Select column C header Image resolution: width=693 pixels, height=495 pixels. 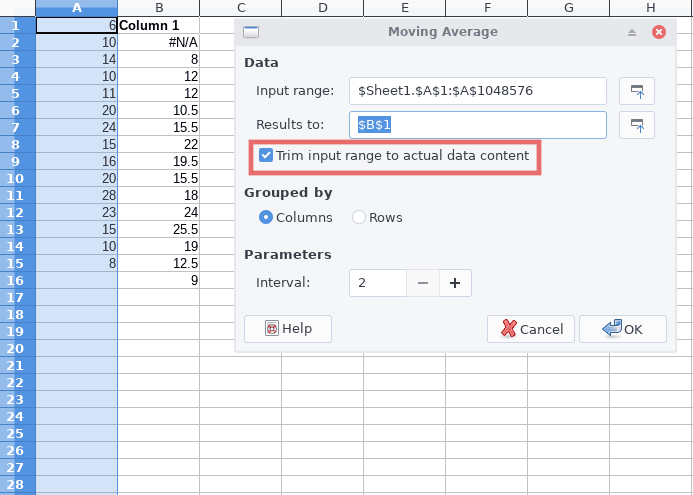tap(240, 8)
